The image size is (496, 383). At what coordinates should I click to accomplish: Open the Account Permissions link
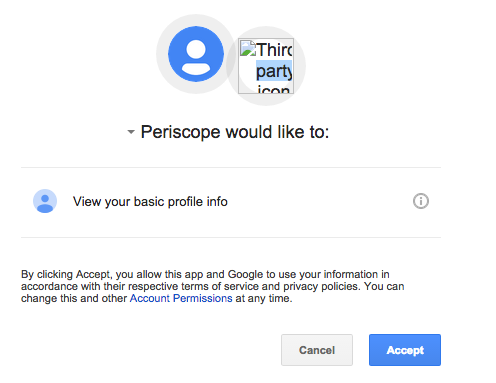pyautogui.click(x=181, y=298)
